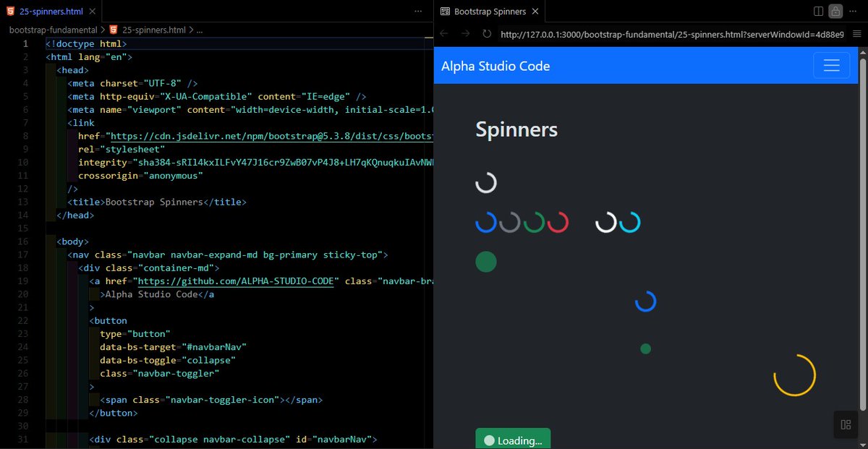Screen dimensions: 868x449
Task: Click the Spinners heading in preview
Action: point(516,129)
